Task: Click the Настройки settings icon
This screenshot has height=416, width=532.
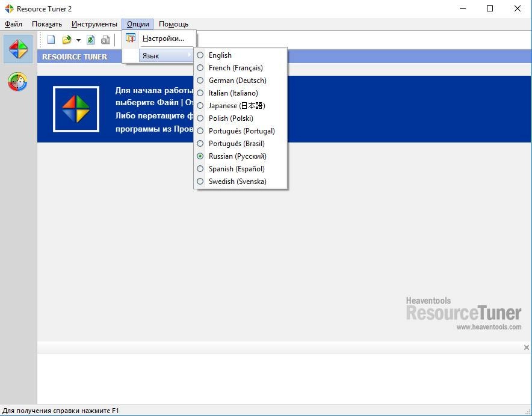Action: point(130,38)
